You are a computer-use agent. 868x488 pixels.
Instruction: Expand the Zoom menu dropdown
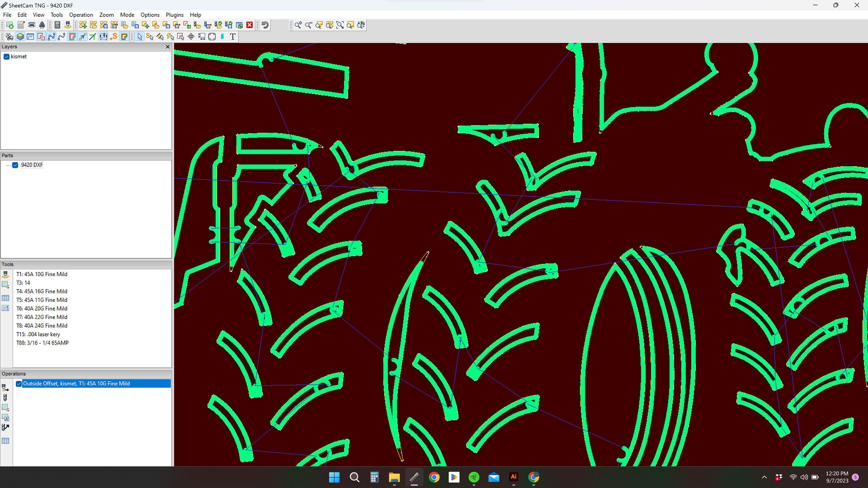(x=106, y=15)
